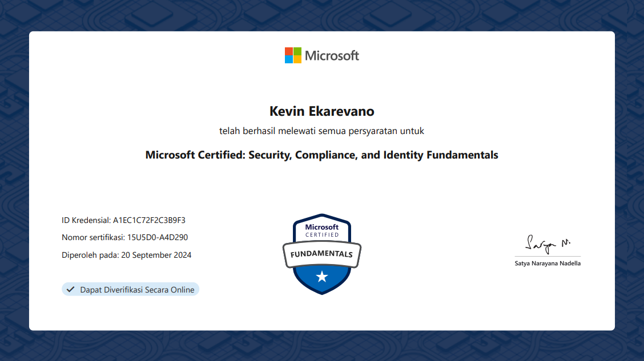Click the 'Nomor sertifikasi' field label
This screenshot has height=361, width=644.
(92, 237)
